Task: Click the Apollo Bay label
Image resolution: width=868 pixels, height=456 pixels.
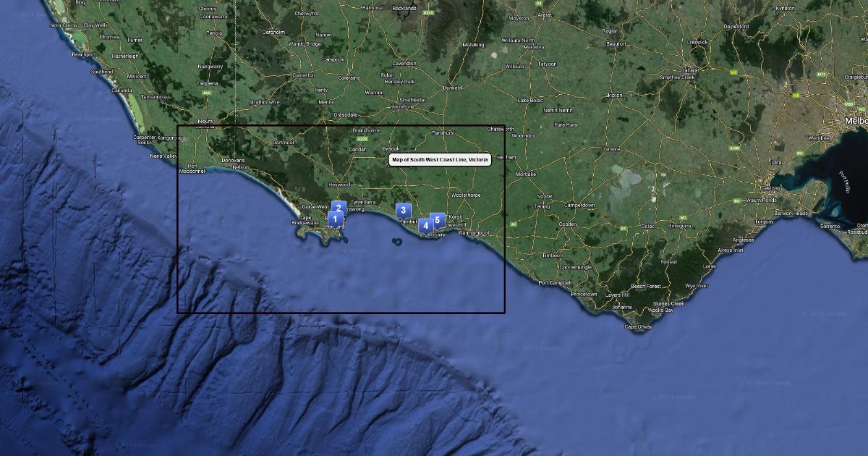Action: [x=661, y=310]
